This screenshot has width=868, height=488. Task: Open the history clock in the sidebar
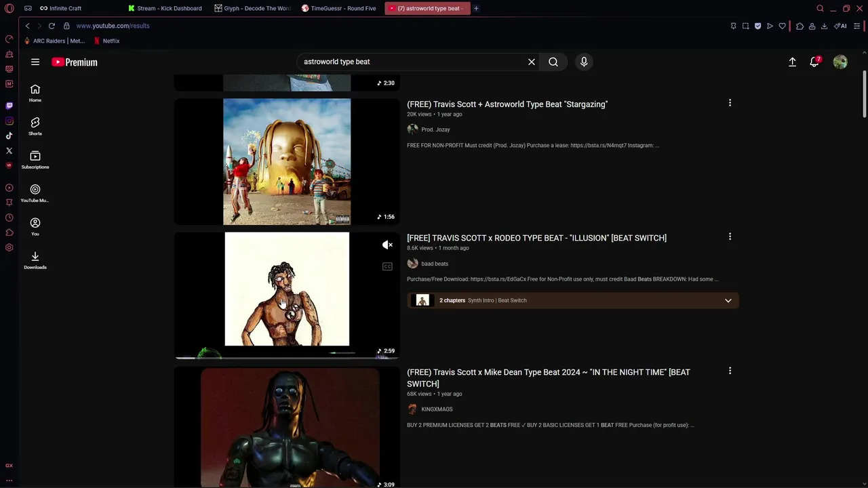tap(9, 218)
